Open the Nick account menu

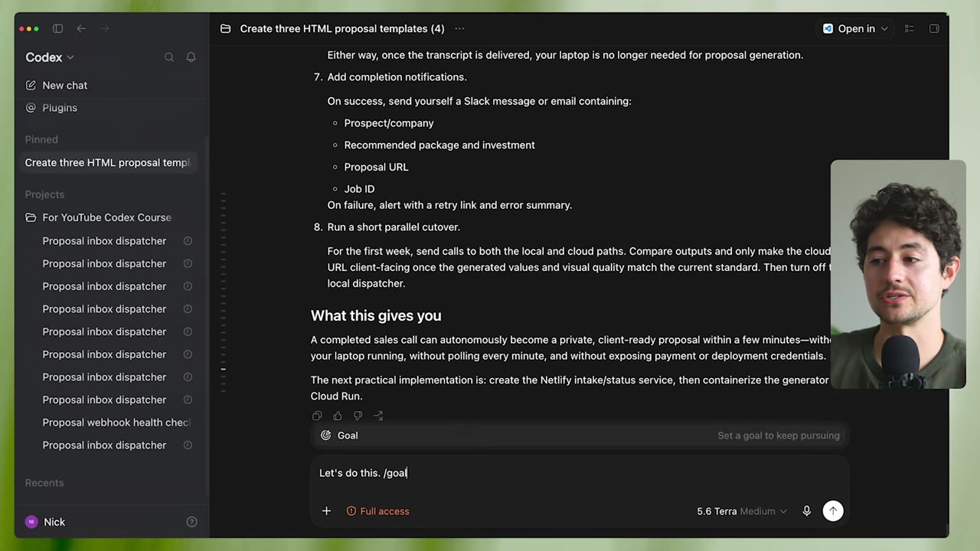pos(46,522)
